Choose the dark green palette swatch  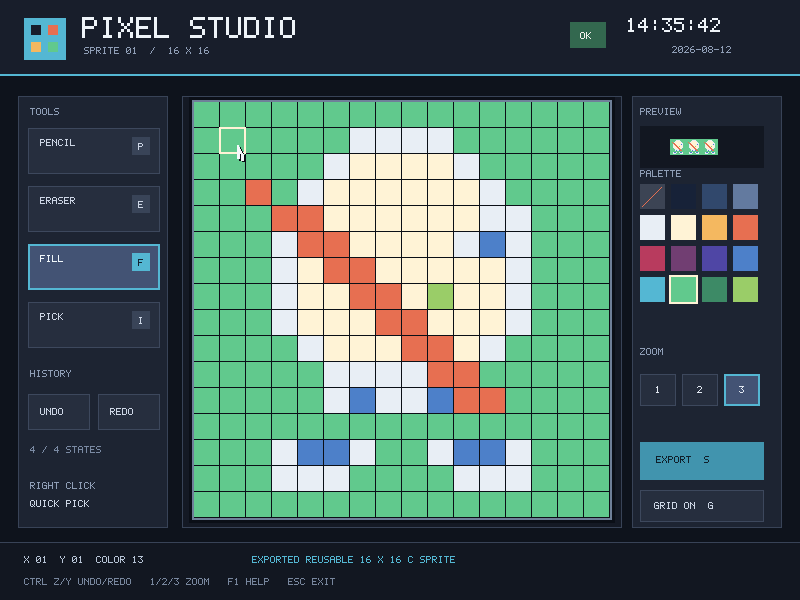(714, 290)
